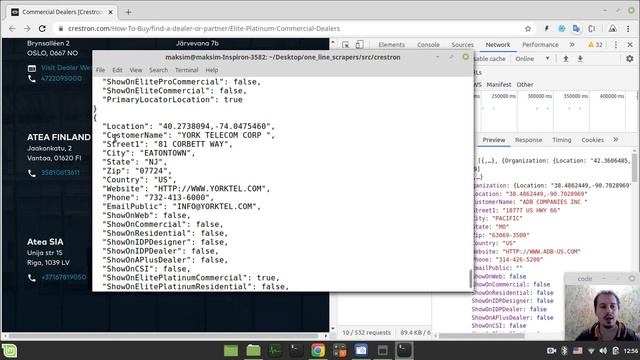Open the Online throttling dropdown

click(532, 59)
